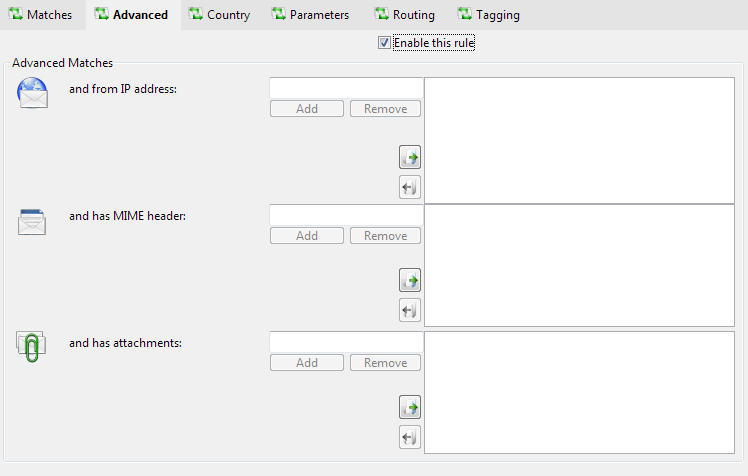Click the envelope icon for MIME header

[32, 219]
